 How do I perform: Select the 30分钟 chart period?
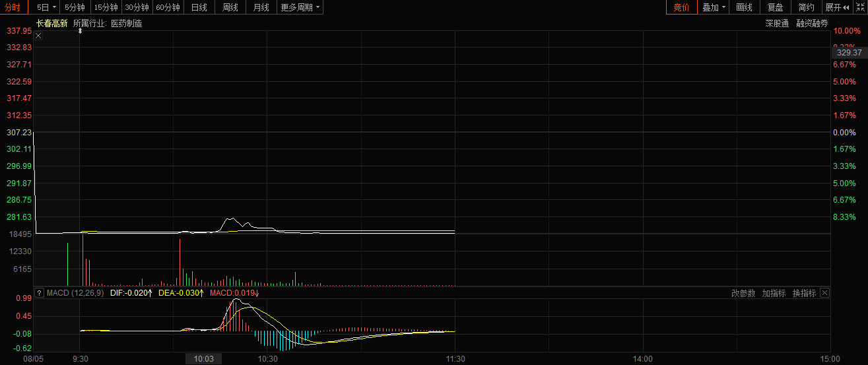pyautogui.click(x=137, y=7)
